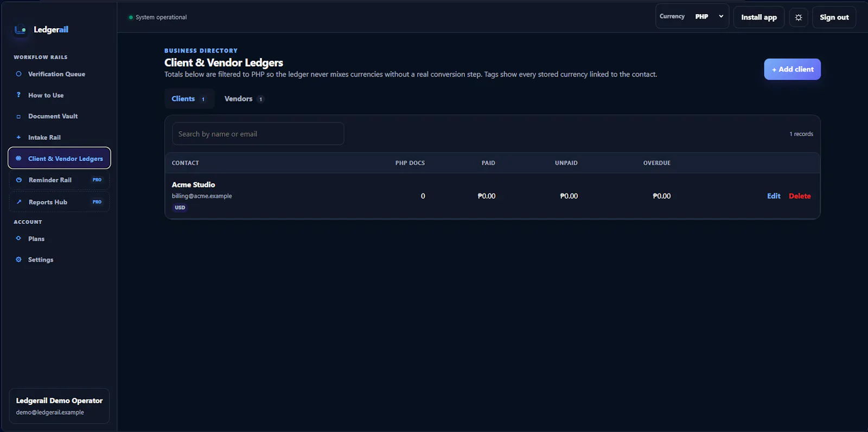This screenshot has height=432, width=868.
Task: Click the BUSINESS DIRECTORY label
Action: [201, 50]
